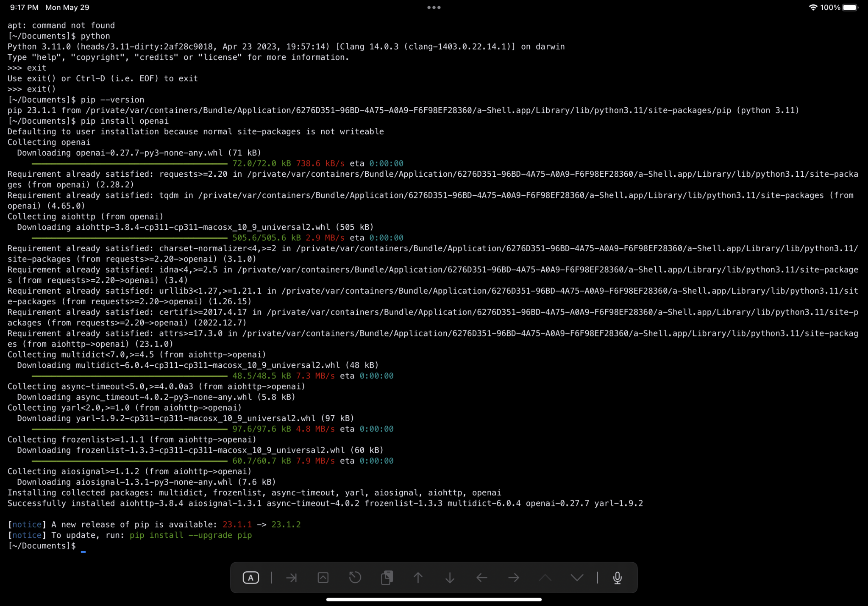Tap 'Collecting frozenlist>=1.1.1' line

(x=132, y=439)
